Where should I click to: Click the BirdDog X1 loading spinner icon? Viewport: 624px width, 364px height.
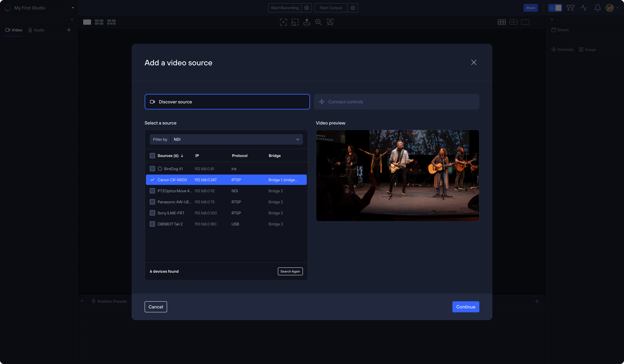160,169
